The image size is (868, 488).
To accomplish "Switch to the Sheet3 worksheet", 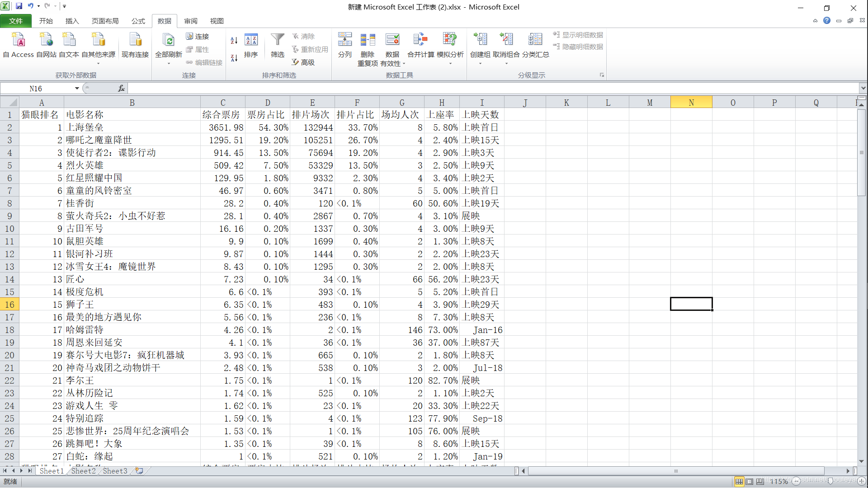I will [115, 471].
